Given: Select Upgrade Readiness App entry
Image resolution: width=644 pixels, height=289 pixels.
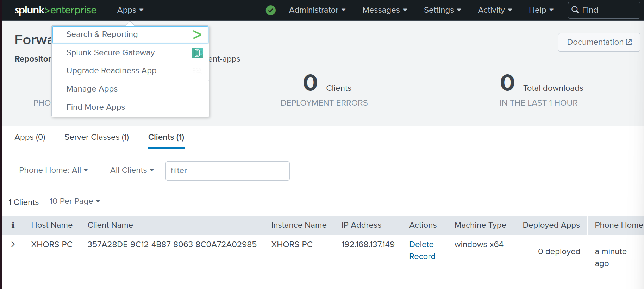Looking at the screenshot, I should (x=130, y=71).
